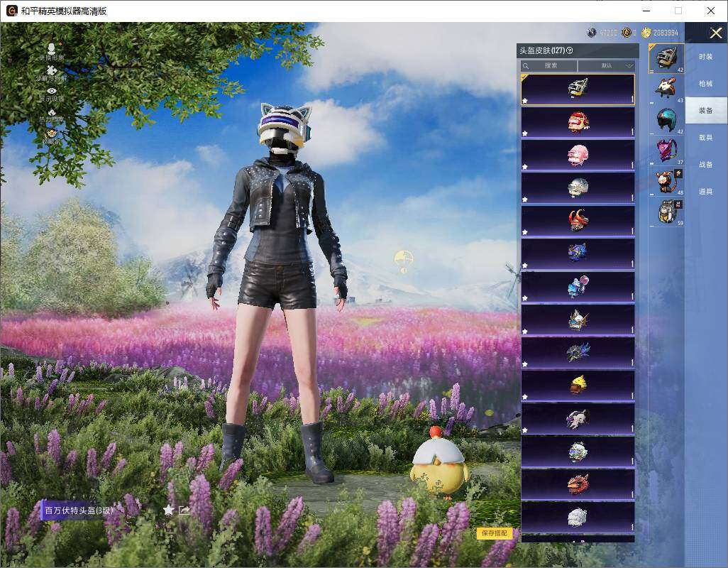728x568 pixels.
Task: Select the dark blue spiked helmet skin
Action: coord(578,353)
